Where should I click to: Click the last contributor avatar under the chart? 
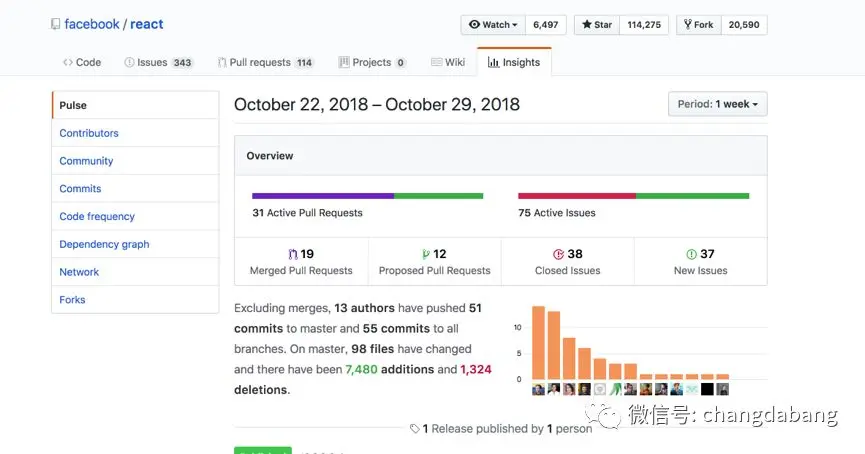(x=723, y=389)
